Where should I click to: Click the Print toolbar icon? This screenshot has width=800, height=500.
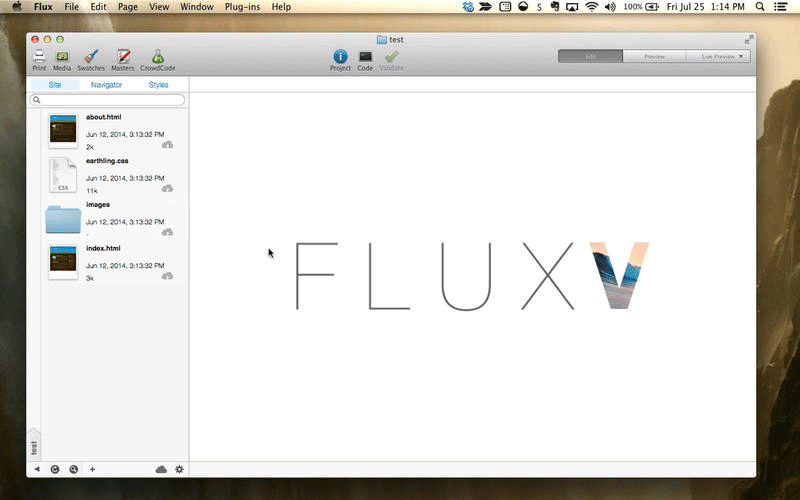point(39,58)
